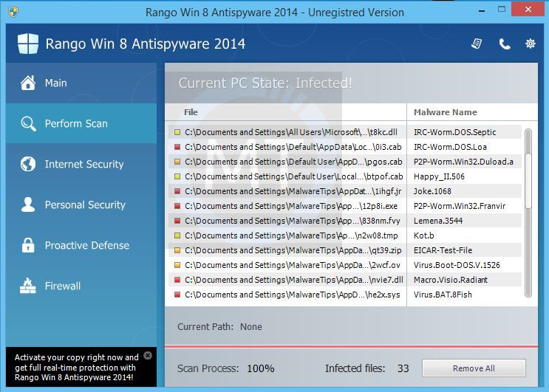This screenshot has width=549, height=392.
Task: Open settings via the gear icon
Action: click(530, 44)
